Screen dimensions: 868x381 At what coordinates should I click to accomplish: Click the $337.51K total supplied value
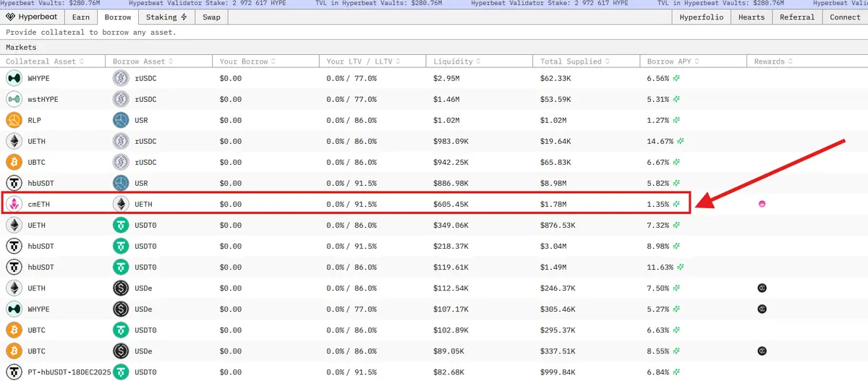(x=558, y=351)
